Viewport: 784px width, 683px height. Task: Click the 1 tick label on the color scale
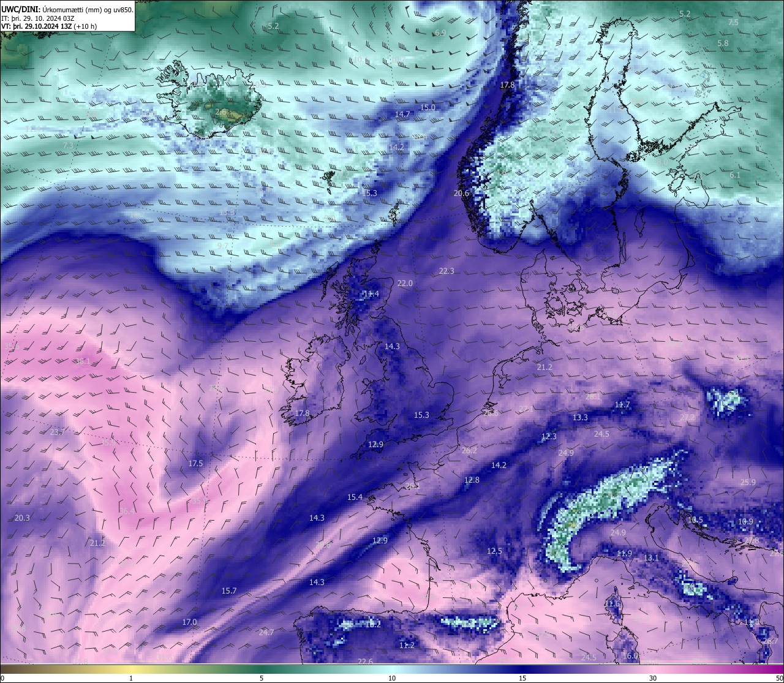tap(131, 678)
